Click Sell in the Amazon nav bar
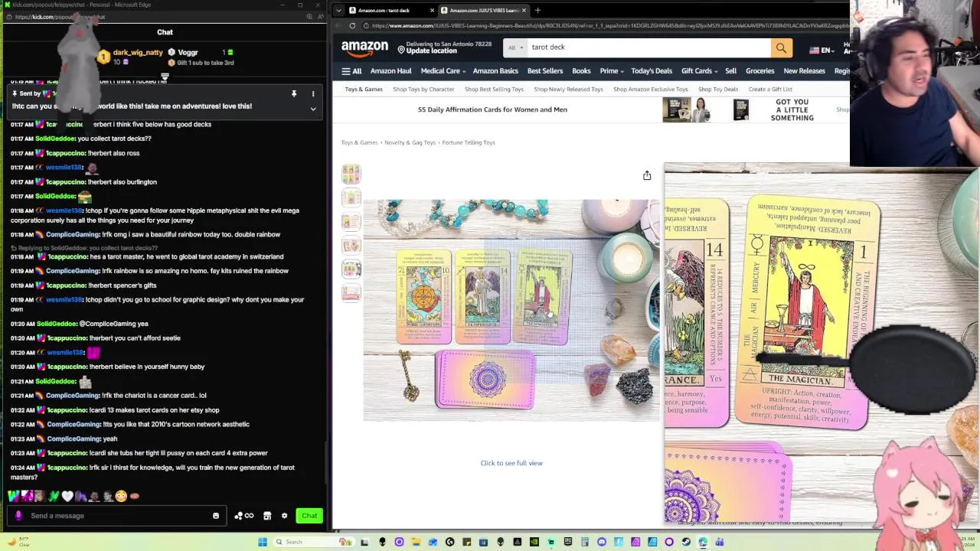The height and width of the screenshot is (551, 980). [x=730, y=71]
